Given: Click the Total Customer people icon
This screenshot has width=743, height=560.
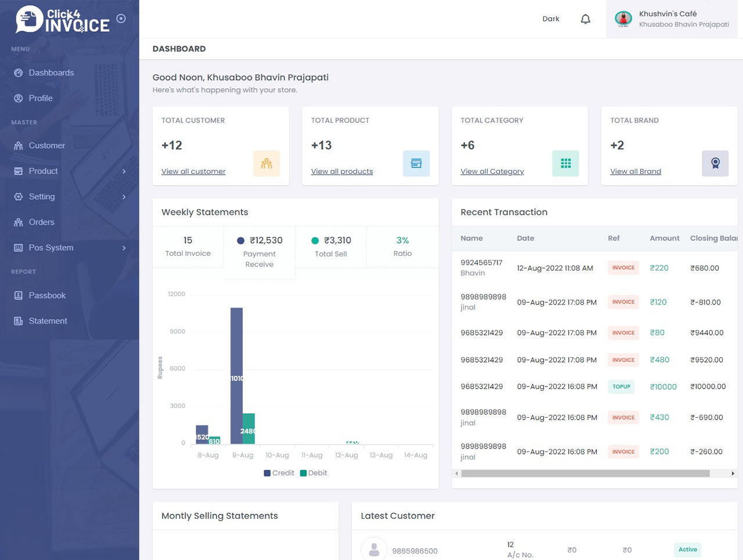Looking at the screenshot, I should click(x=266, y=164).
